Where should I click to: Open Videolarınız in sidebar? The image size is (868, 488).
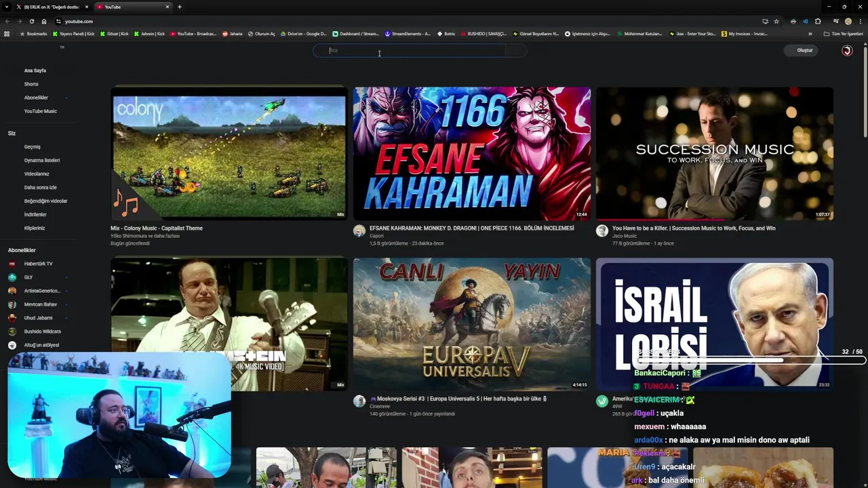click(37, 174)
